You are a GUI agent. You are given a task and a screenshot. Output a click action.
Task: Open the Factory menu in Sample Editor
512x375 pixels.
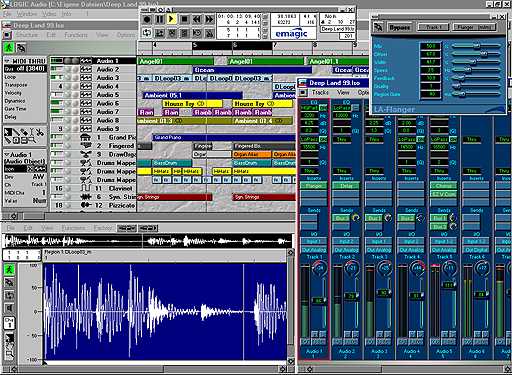(x=102, y=228)
